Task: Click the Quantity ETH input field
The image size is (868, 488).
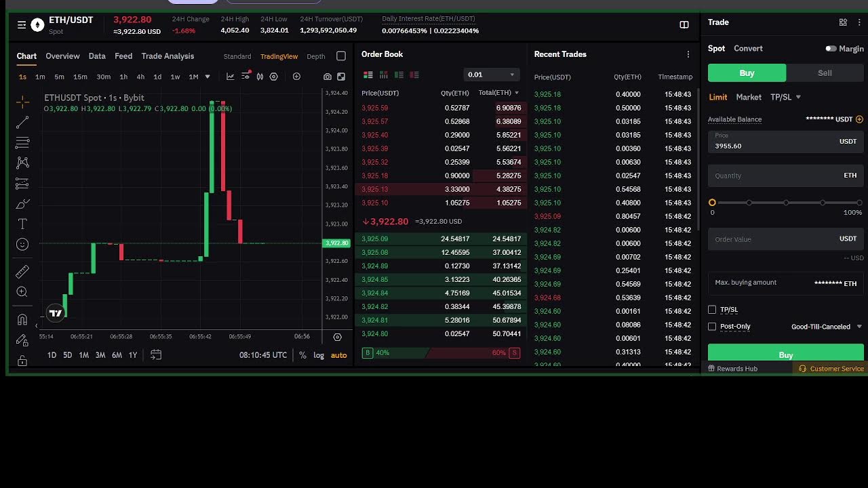Action: (x=786, y=176)
